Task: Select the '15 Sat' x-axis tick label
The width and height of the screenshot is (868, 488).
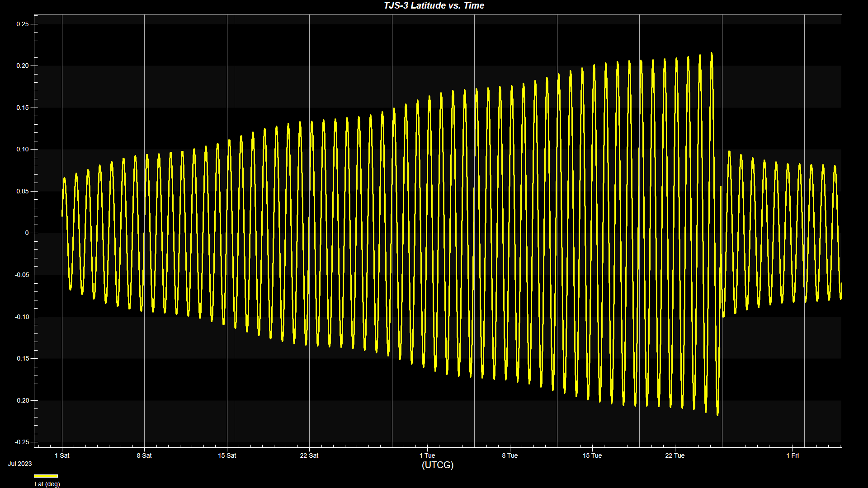Action: point(227,455)
